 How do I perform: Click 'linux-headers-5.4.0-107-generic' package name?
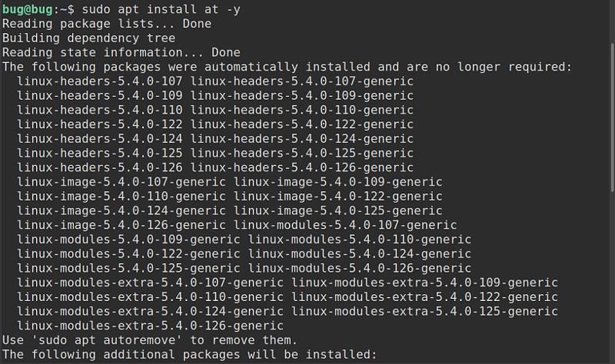(302, 81)
